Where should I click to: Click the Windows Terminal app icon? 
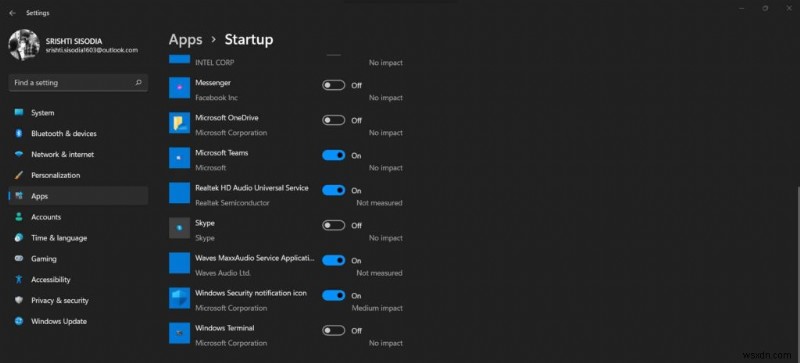180,333
